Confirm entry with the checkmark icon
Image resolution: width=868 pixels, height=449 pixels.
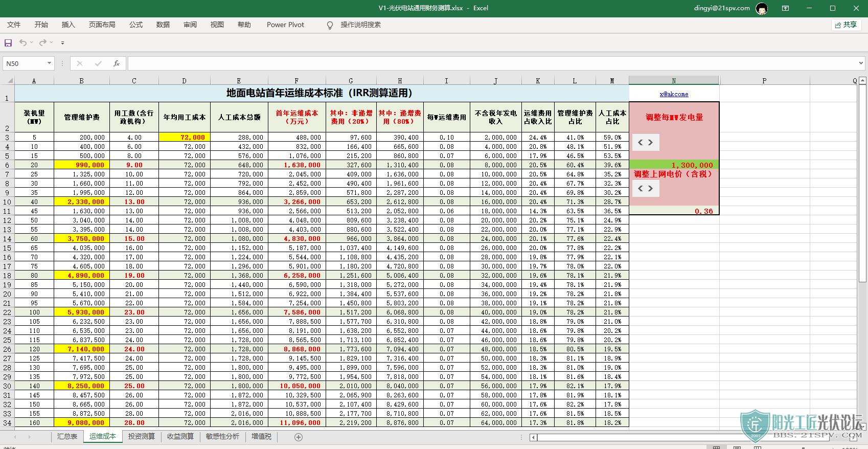(x=98, y=63)
